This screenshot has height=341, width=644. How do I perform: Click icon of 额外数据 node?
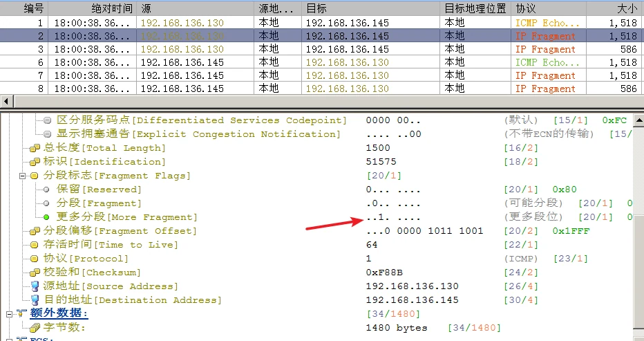click(x=22, y=314)
